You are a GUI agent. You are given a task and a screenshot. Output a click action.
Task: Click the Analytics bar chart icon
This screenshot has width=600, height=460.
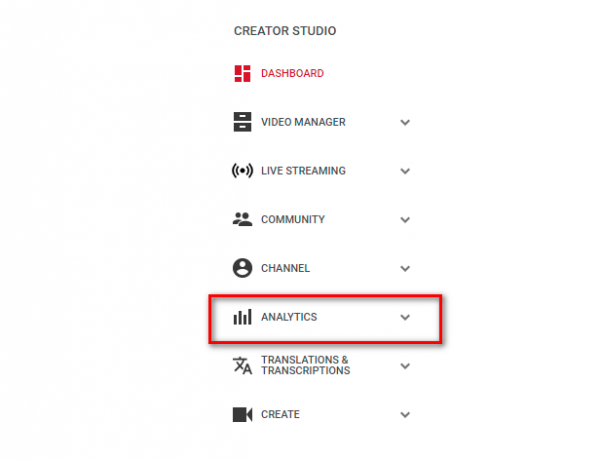pos(242,317)
